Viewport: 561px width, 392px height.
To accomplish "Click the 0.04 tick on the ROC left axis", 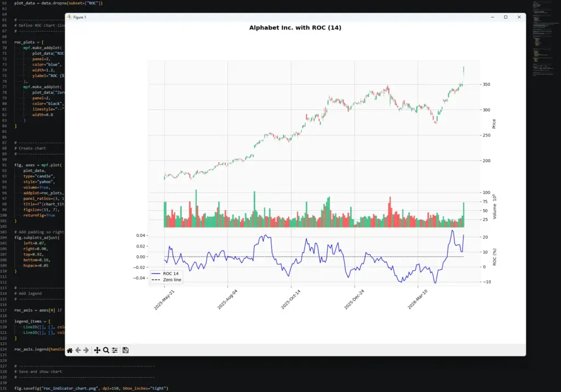I will pyautogui.click(x=141, y=235).
